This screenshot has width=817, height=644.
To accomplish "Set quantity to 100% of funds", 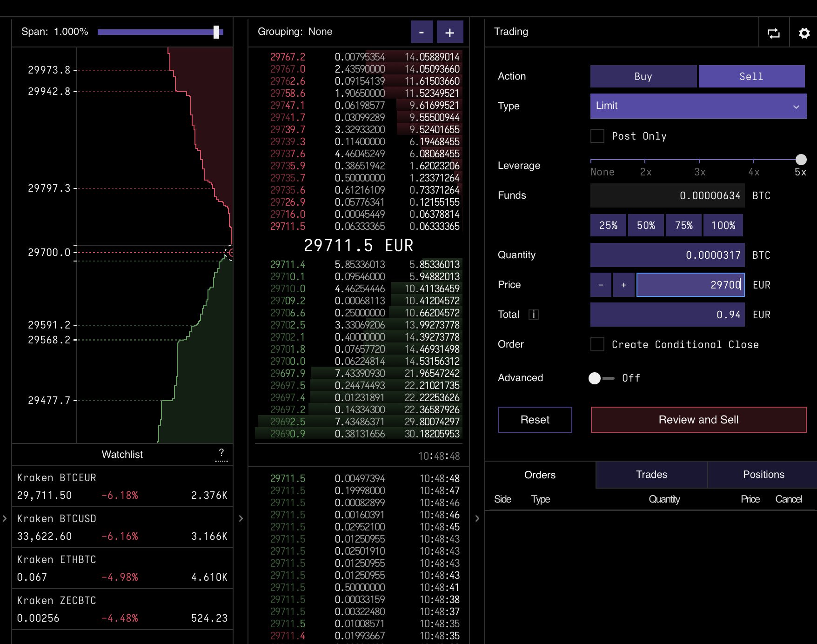I will click(723, 225).
